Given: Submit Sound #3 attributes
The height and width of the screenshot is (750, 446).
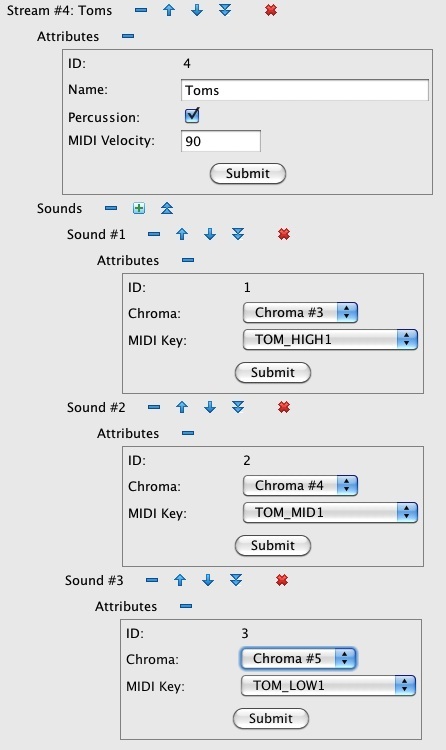Looking at the screenshot, I should coord(271,718).
